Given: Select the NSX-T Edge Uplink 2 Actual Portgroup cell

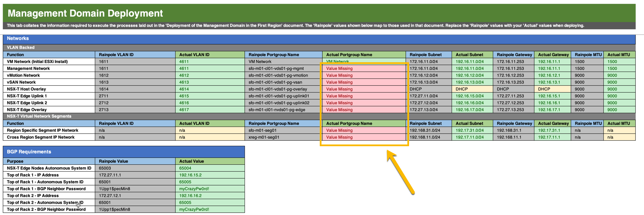Looking at the screenshot, I should click(363, 103).
